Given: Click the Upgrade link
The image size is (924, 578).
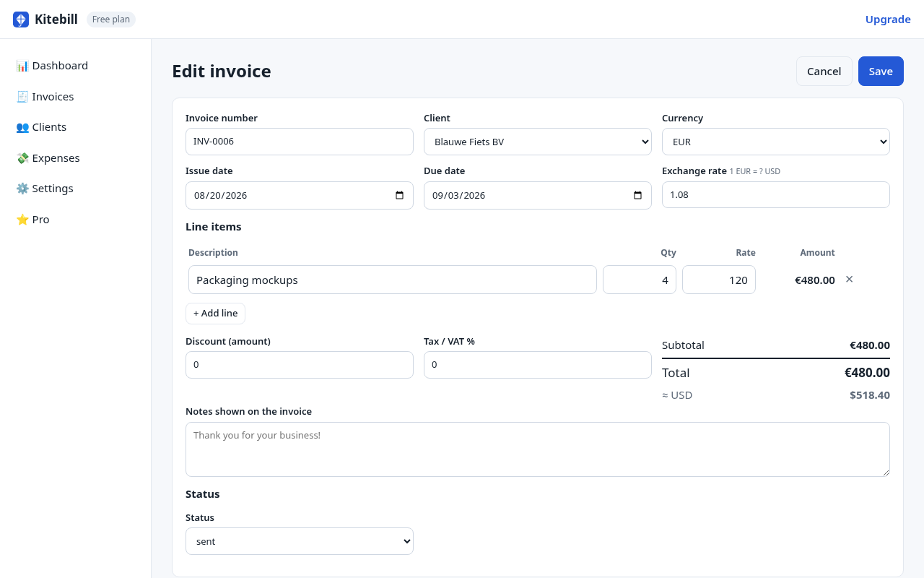Looking at the screenshot, I should tap(888, 20).
